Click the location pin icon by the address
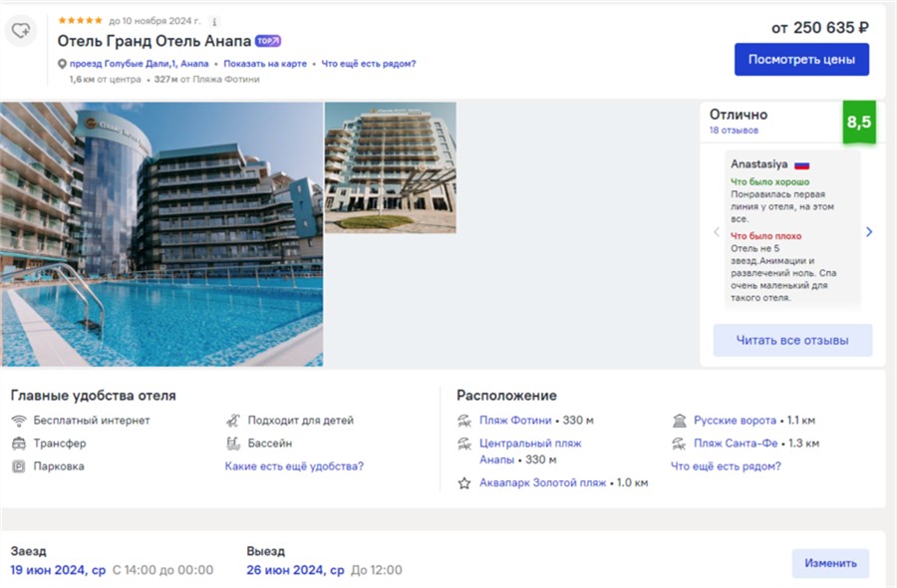 (x=62, y=64)
